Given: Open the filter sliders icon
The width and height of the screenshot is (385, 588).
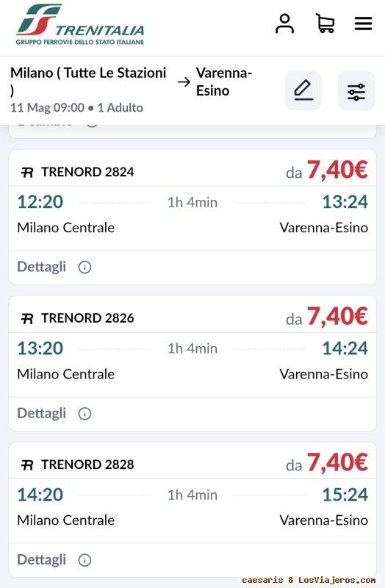Looking at the screenshot, I should click(356, 90).
